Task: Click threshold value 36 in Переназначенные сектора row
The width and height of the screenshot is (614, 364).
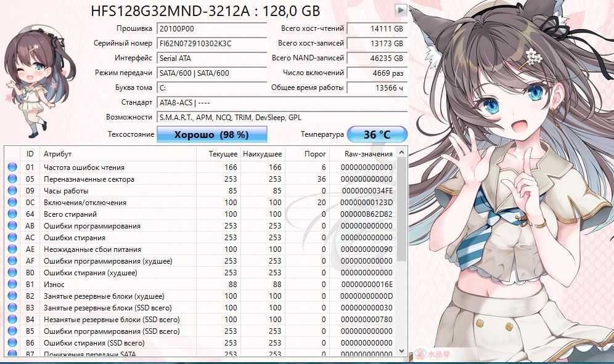Action: coord(322,179)
